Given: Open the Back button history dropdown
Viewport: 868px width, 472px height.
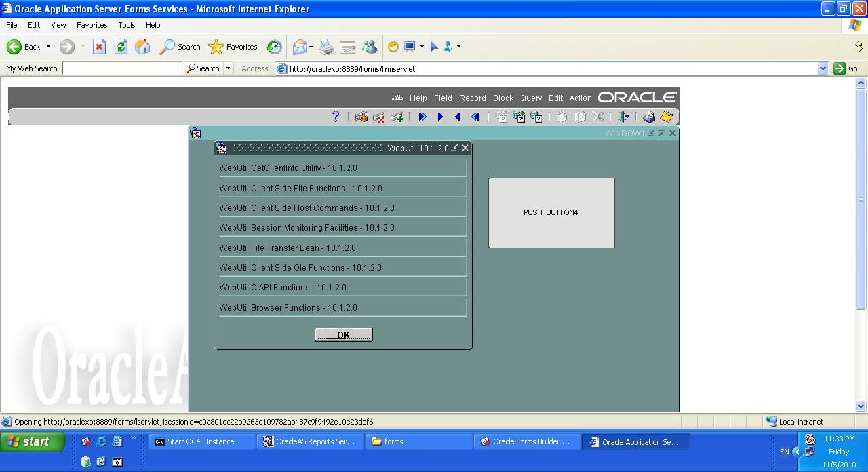Looking at the screenshot, I should pyautogui.click(x=48, y=47).
